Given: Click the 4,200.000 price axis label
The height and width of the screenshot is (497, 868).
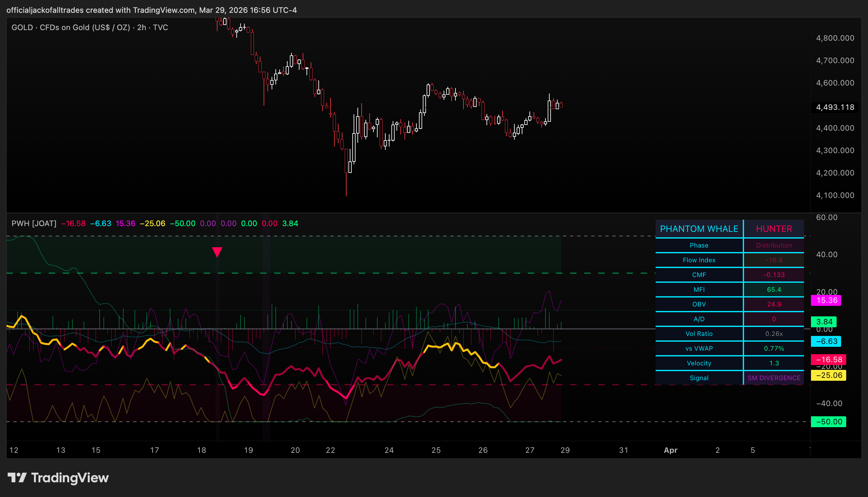Looking at the screenshot, I should [x=835, y=173].
